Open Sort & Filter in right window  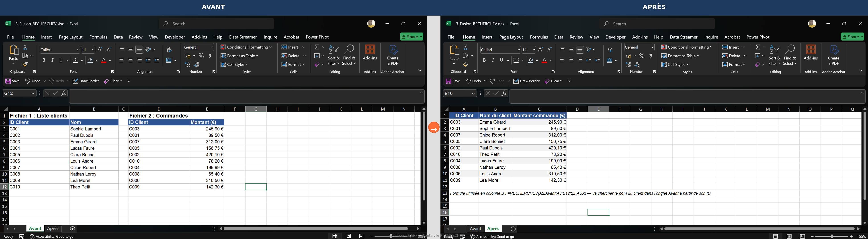click(774, 55)
